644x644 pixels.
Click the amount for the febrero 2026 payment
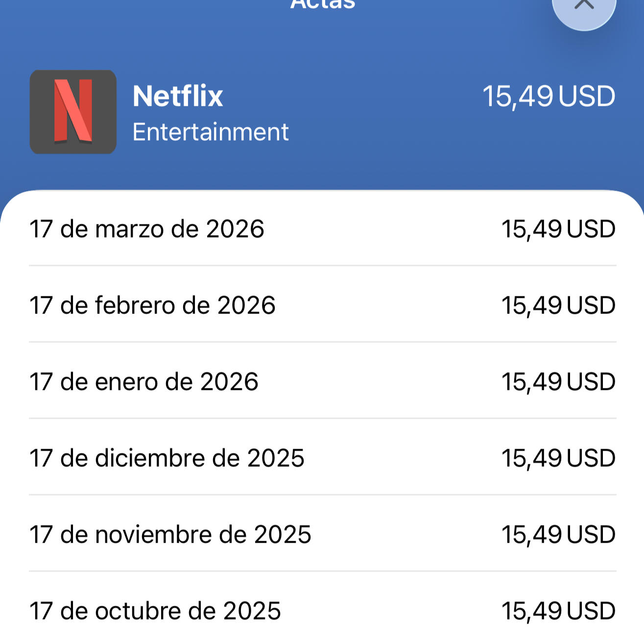coord(558,305)
